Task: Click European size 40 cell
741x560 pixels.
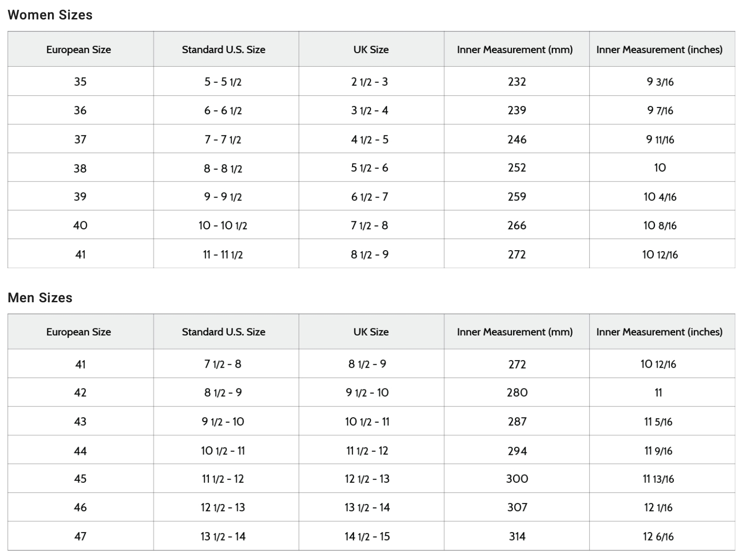Action: pyautogui.click(x=80, y=226)
